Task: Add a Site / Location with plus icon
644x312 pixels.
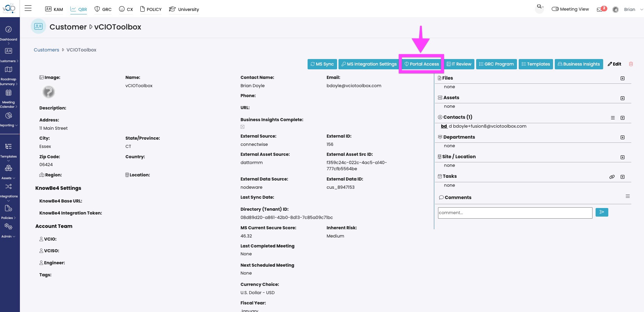Action: pos(622,157)
